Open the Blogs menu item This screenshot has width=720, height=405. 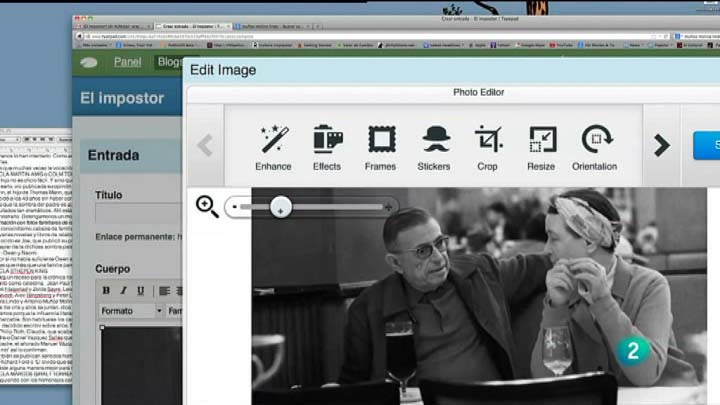tap(169, 61)
